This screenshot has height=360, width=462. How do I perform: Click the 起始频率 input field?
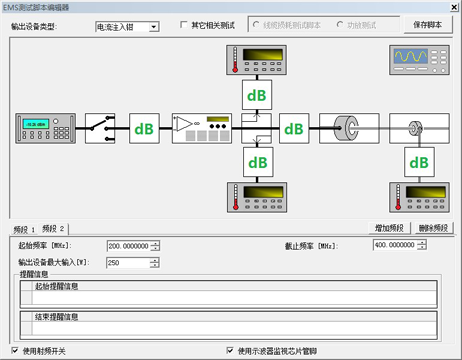[129, 246]
